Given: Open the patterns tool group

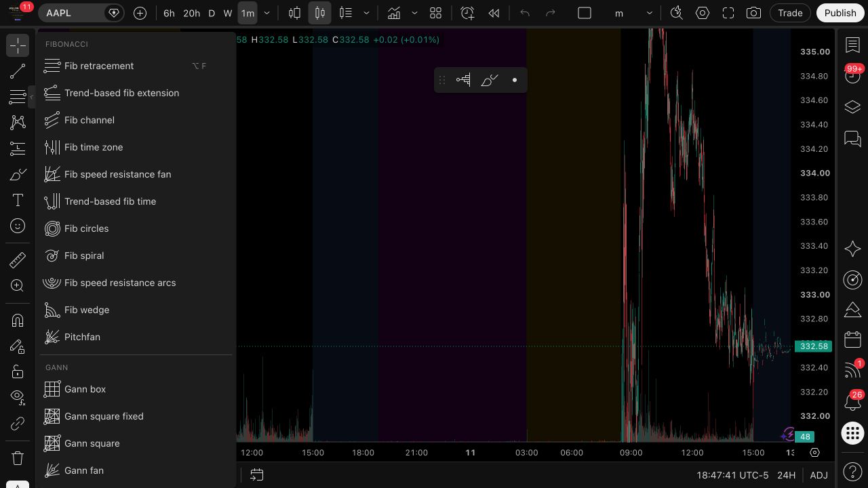Looking at the screenshot, I should [18, 123].
